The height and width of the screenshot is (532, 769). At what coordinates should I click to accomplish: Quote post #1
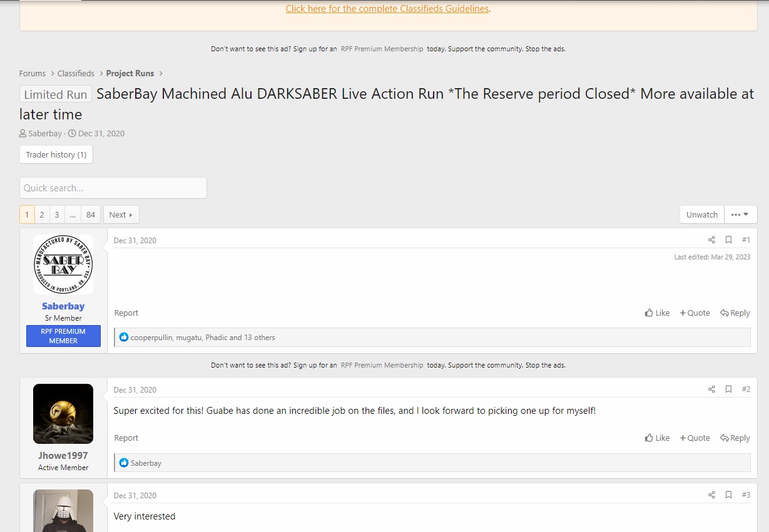point(695,313)
